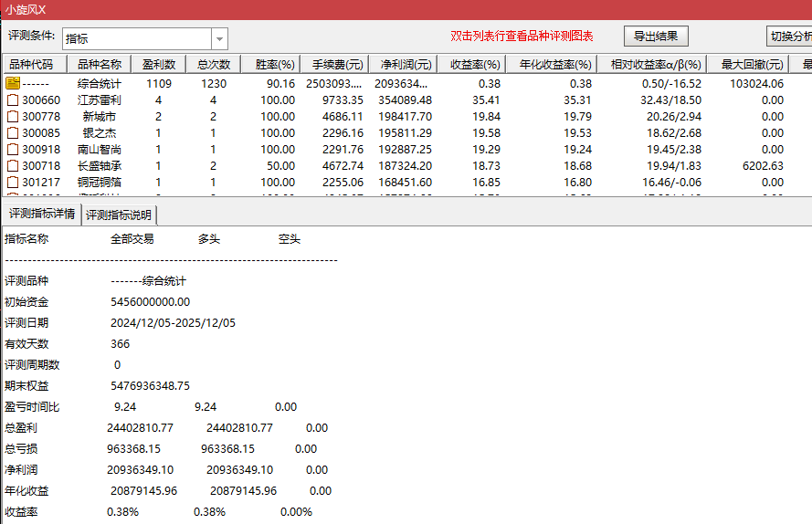
Task: Click the document icon beside 300085
Action: (13, 133)
